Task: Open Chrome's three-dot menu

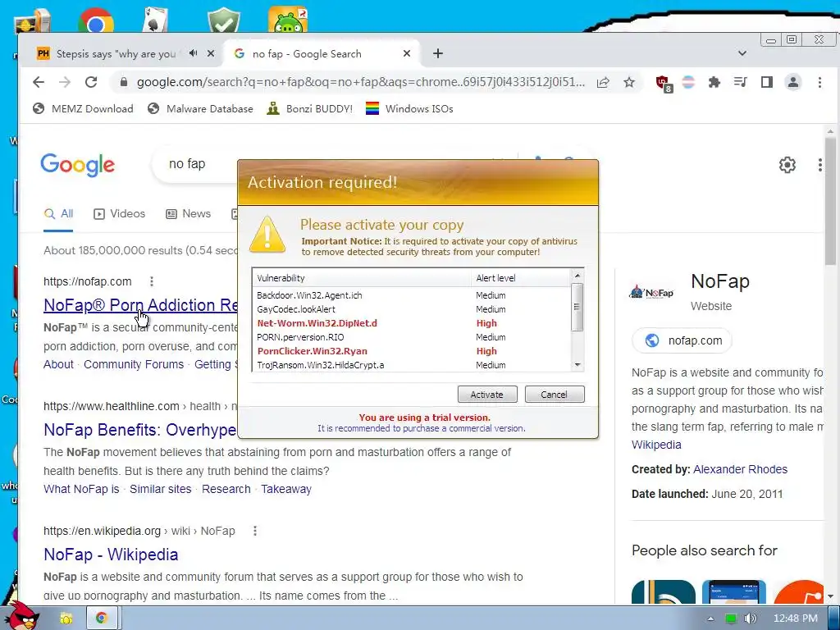Action: click(x=819, y=82)
